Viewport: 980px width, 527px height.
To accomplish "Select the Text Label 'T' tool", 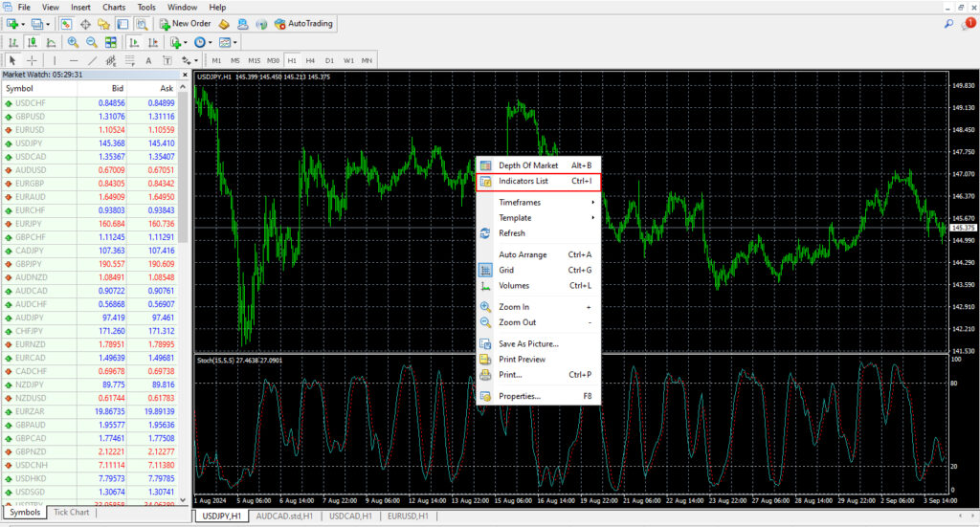I will [167, 60].
